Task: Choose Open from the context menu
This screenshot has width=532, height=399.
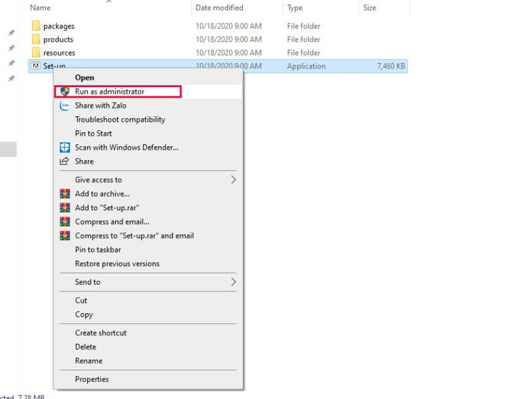Action: [x=84, y=78]
